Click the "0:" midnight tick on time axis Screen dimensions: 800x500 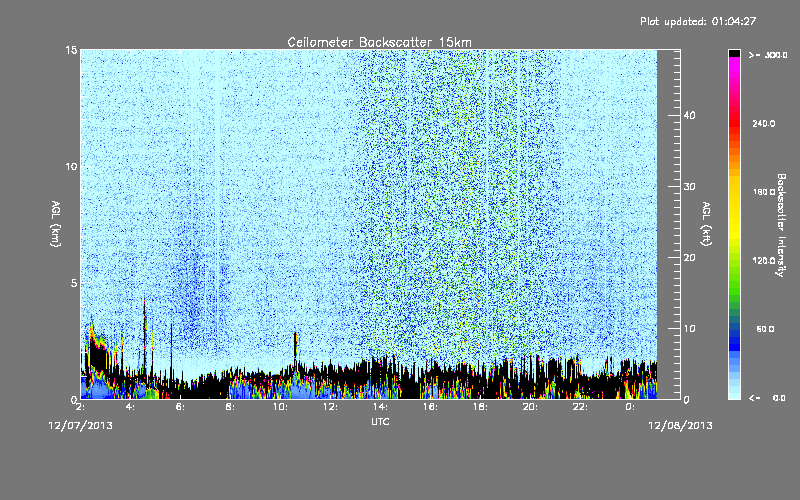pyautogui.click(x=630, y=407)
